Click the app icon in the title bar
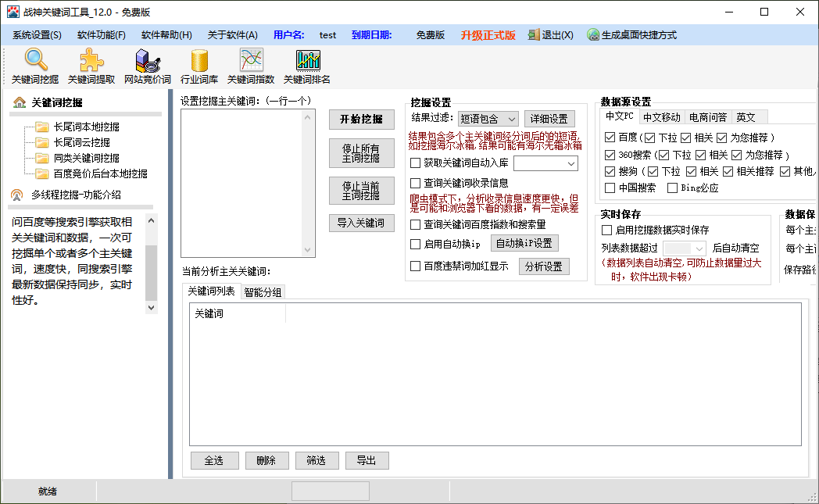Screen dimensions: 819x504 tap(13, 12)
